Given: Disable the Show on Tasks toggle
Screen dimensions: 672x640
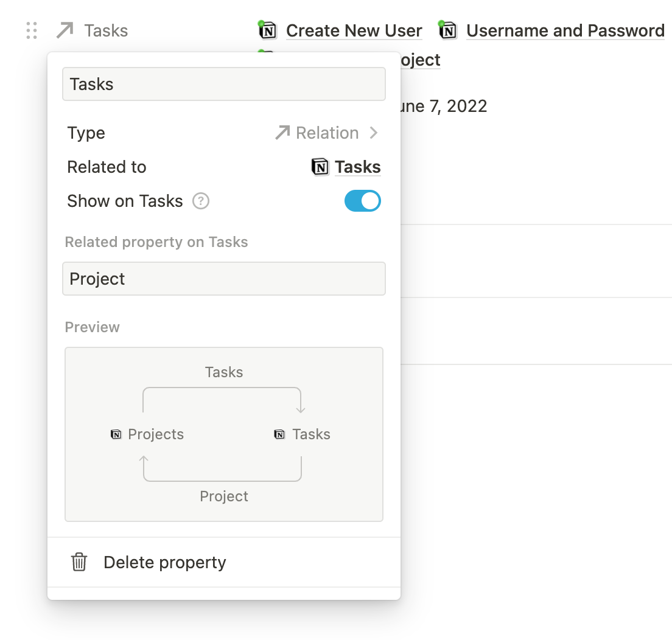Looking at the screenshot, I should [363, 201].
